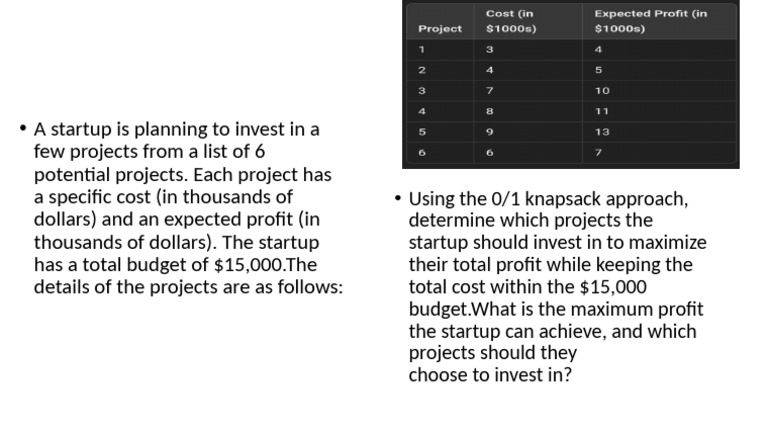
Task: Select the expected profit cell for Project 6
Action: click(x=598, y=152)
